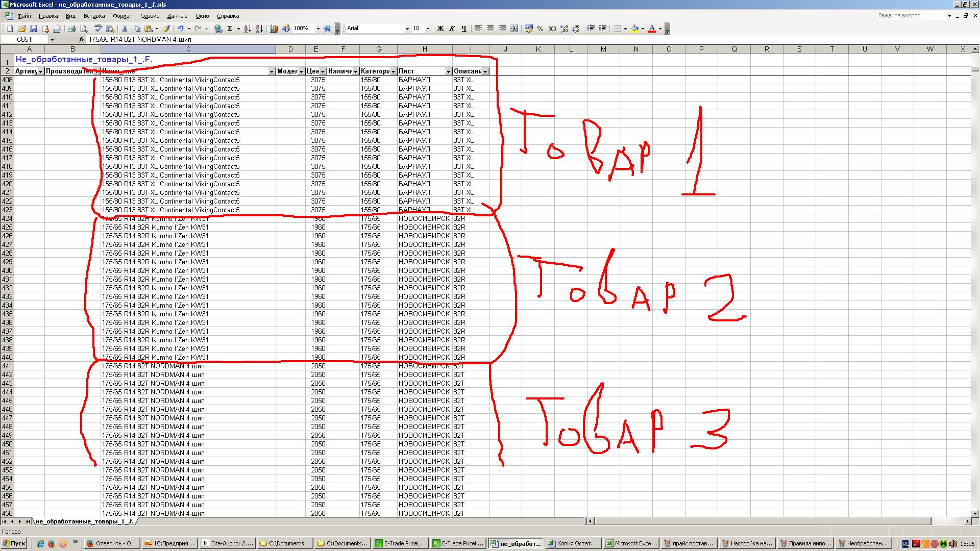Open the Файл menu
Image resolution: width=980 pixels, height=551 pixels.
click(24, 16)
